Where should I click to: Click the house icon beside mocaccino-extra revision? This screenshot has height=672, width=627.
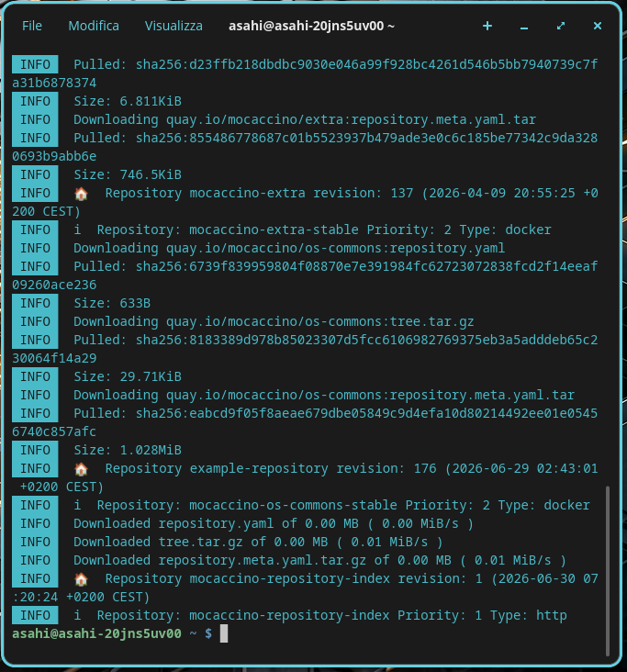81,194
